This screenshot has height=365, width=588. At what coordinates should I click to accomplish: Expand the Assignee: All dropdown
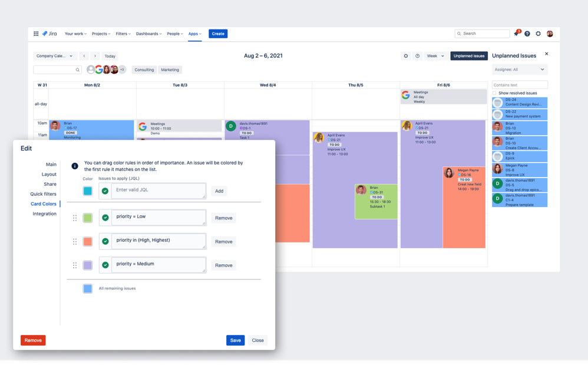click(519, 70)
